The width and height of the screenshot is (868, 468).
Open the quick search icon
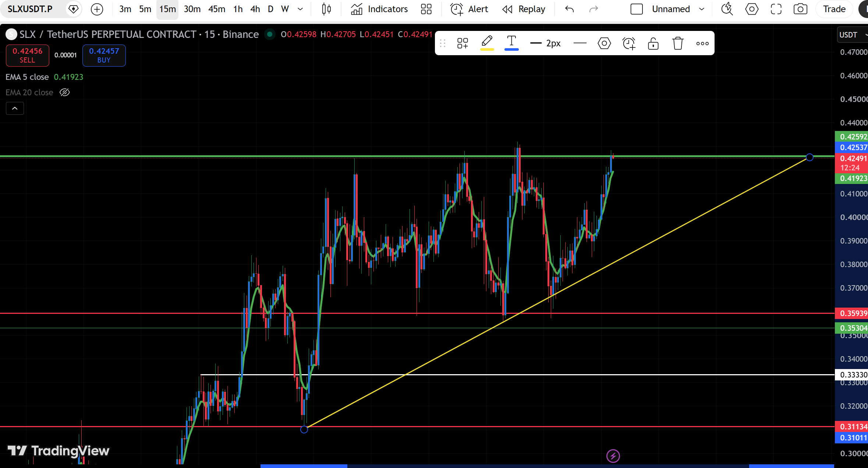tap(727, 9)
